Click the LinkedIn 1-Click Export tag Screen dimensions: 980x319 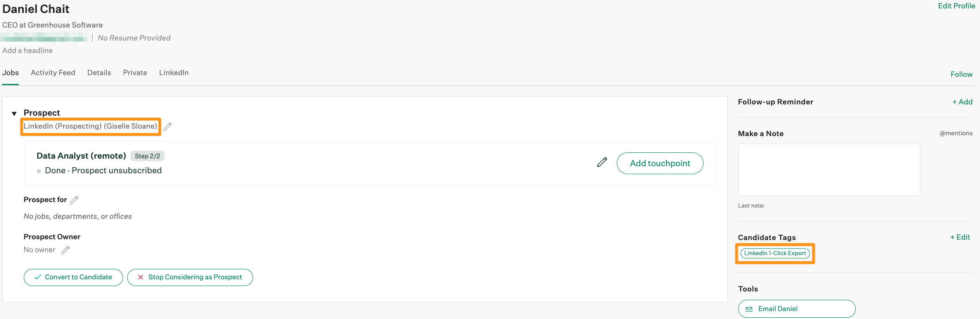coord(775,253)
